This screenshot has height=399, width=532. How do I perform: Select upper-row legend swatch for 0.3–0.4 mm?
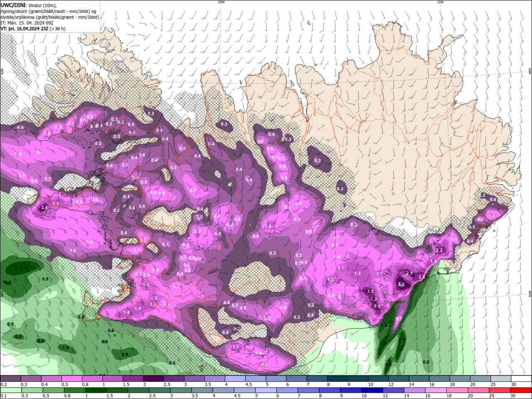(x=31, y=379)
